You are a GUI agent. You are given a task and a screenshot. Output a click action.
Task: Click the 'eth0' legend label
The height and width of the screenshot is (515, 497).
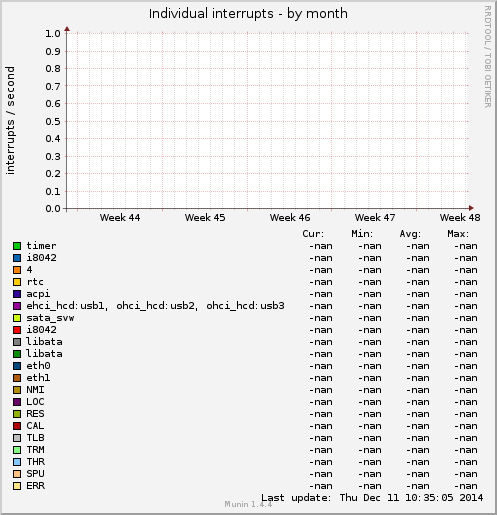point(38,366)
